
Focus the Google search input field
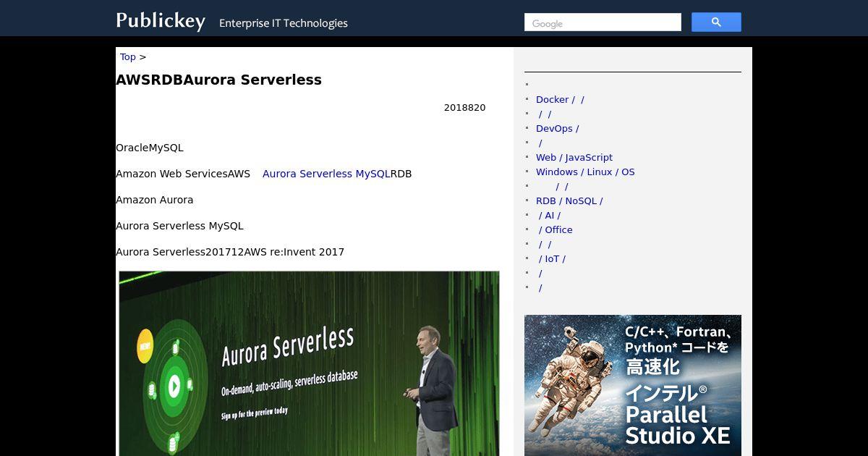603,22
